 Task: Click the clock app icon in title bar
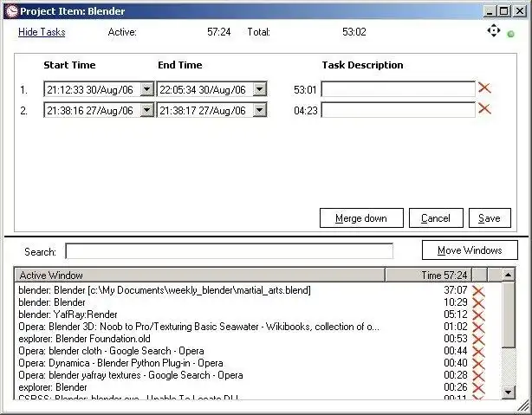pos(12,11)
